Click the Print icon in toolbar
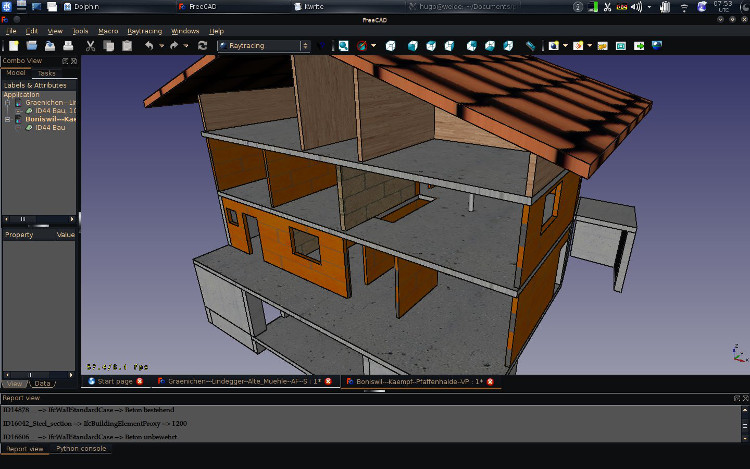The width and height of the screenshot is (750, 469). (66, 46)
